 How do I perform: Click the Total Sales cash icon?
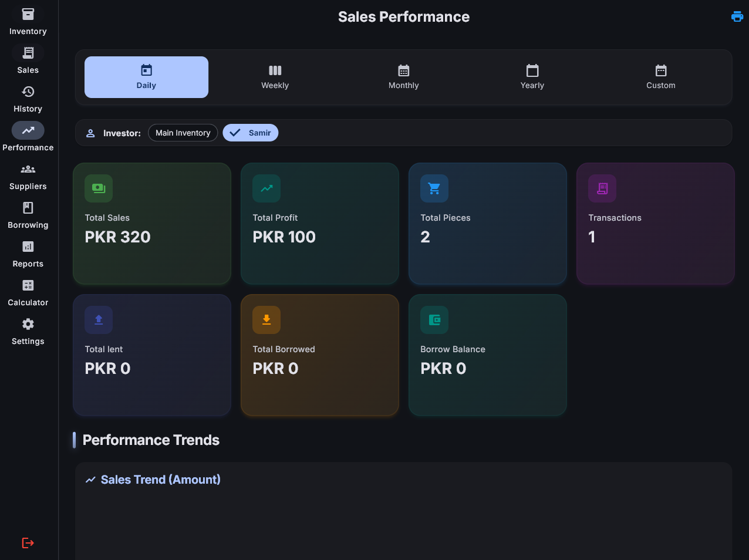(99, 188)
